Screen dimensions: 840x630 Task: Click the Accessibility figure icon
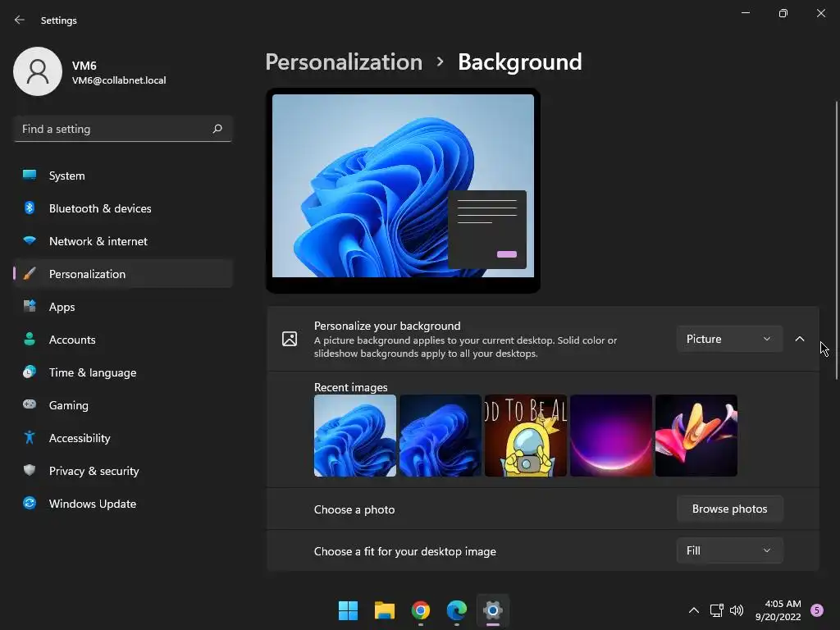(30, 438)
